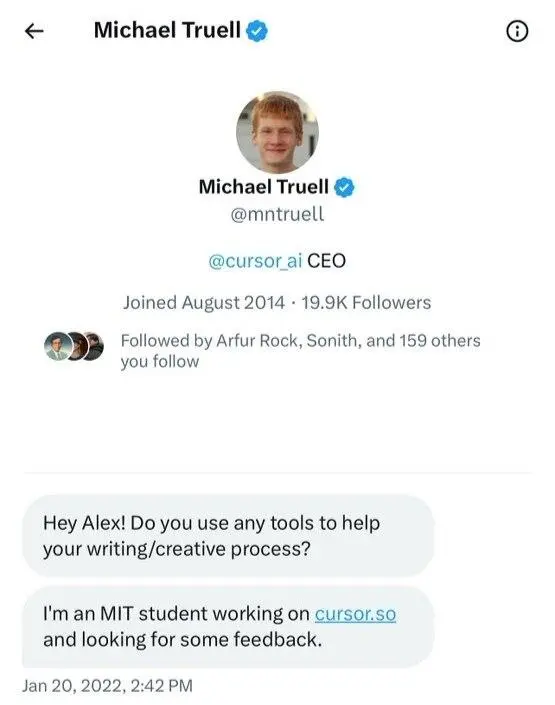This screenshot has width=555, height=705.
Task: Open 'Followed by Arfur Rock, Sonith' list
Action: click(300, 351)
